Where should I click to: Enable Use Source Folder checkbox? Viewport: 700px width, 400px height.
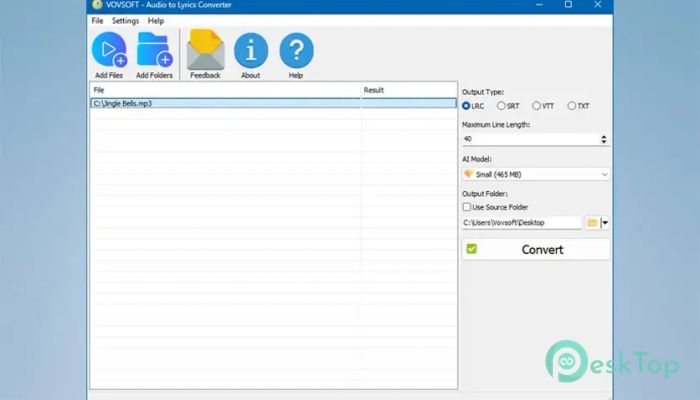click(x=467, y=207)
